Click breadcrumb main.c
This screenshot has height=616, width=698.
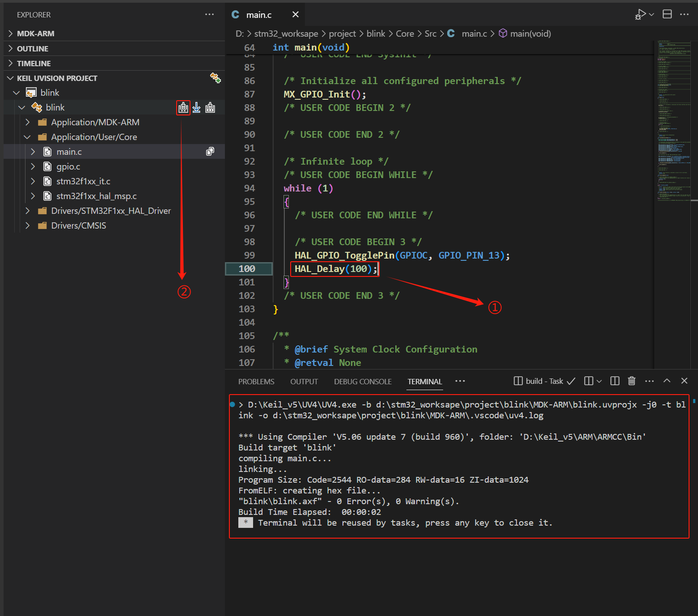(474, 34)
